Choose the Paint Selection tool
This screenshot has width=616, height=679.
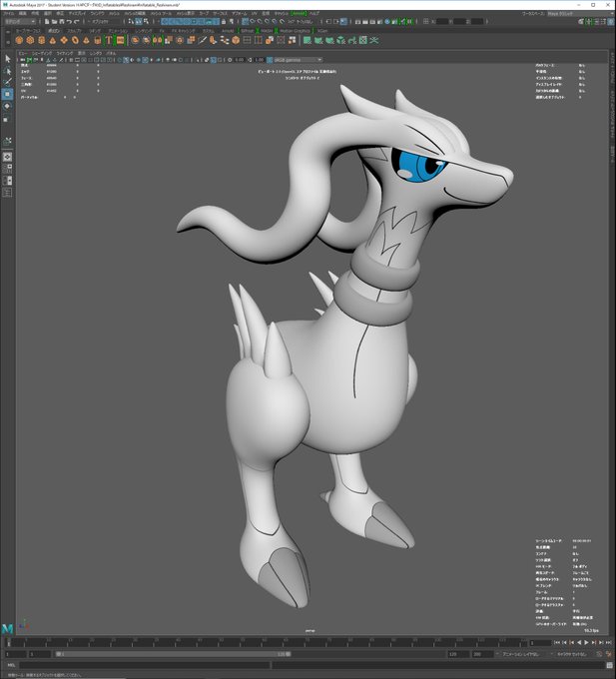coord(7,82)
